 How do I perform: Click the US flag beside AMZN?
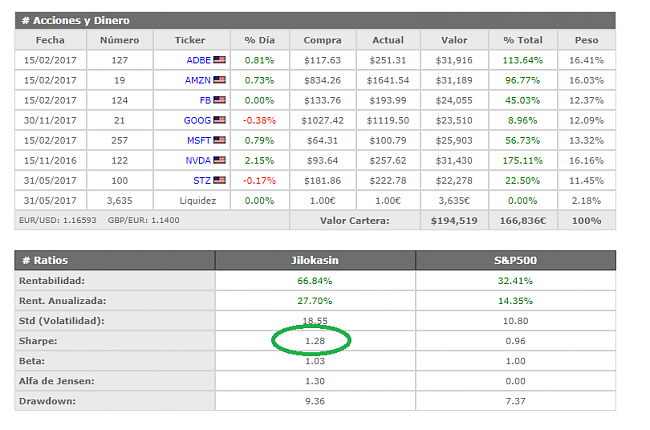point(219,80)
